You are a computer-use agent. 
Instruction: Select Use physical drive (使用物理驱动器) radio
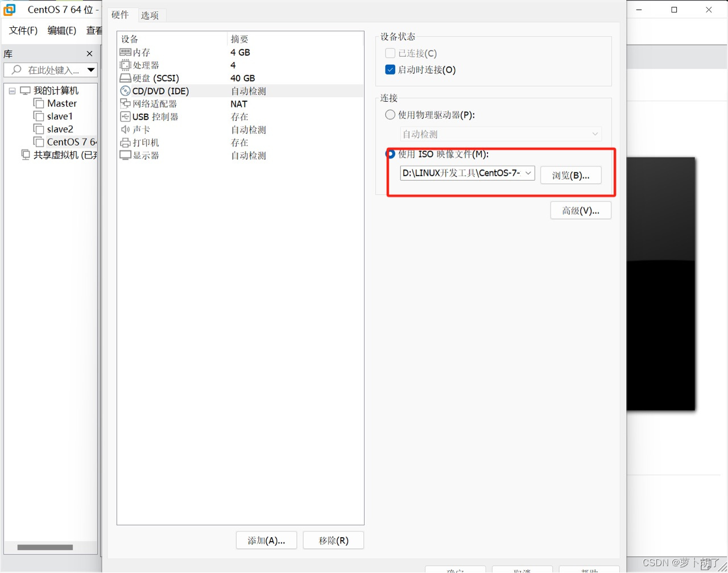390,115
